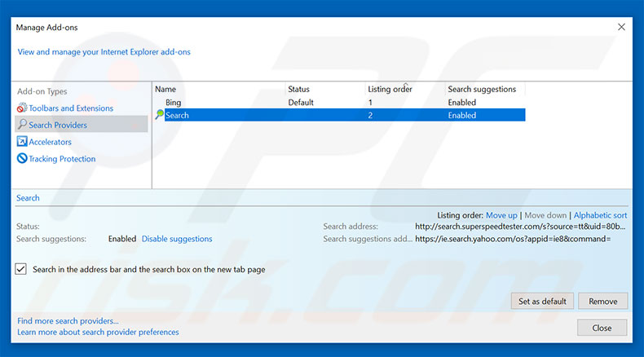
Task: Click the Close button
Action: tap(602, 328)
